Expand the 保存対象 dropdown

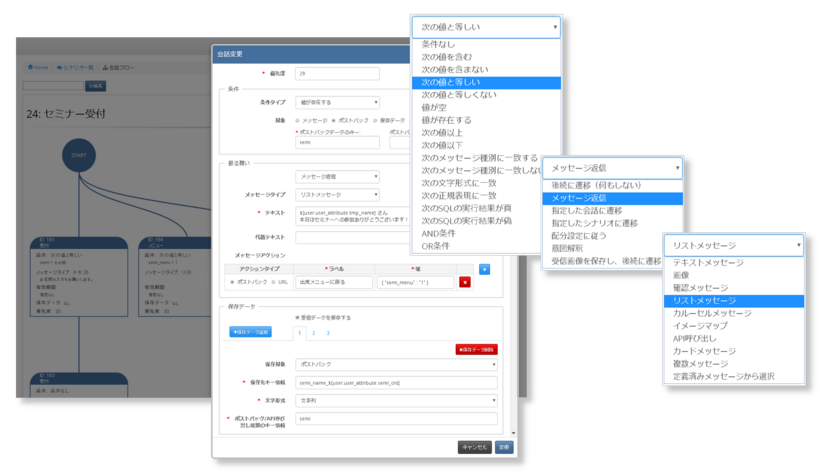click(397, 365)
